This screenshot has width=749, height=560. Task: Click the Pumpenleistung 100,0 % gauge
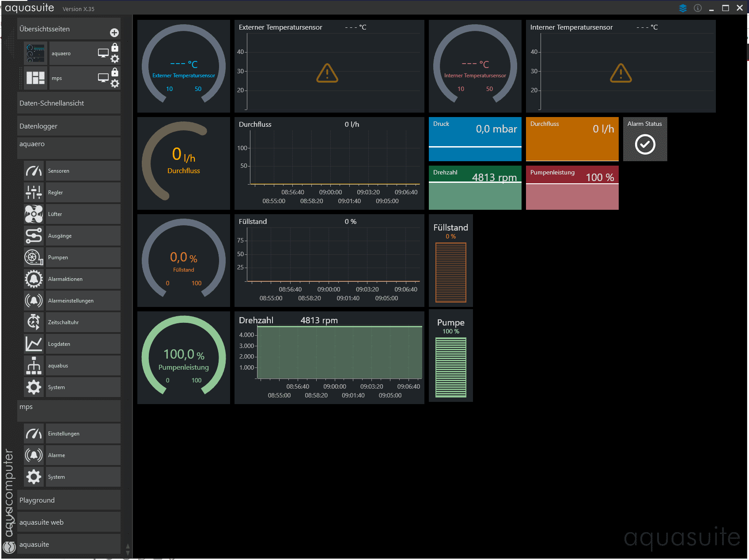184,358
